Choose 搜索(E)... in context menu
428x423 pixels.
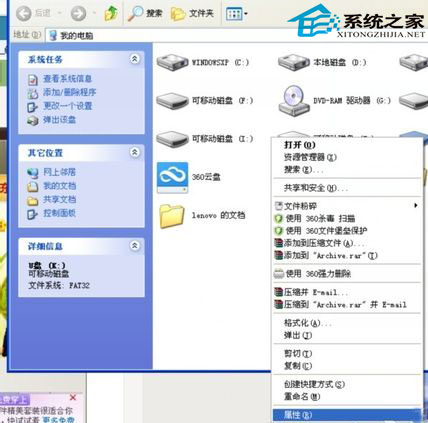pyautogui.click(x=347, y=170)
